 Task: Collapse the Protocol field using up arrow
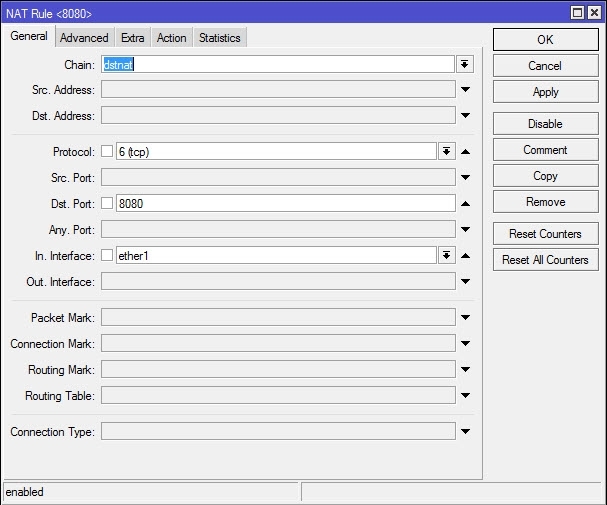pyautogui.click(x=465, y=152)
